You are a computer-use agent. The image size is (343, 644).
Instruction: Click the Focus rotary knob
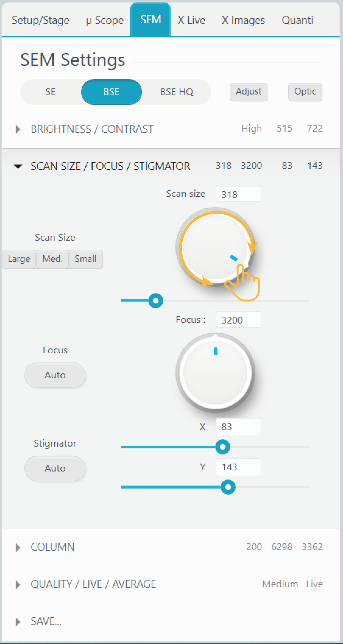click(215, 372)
